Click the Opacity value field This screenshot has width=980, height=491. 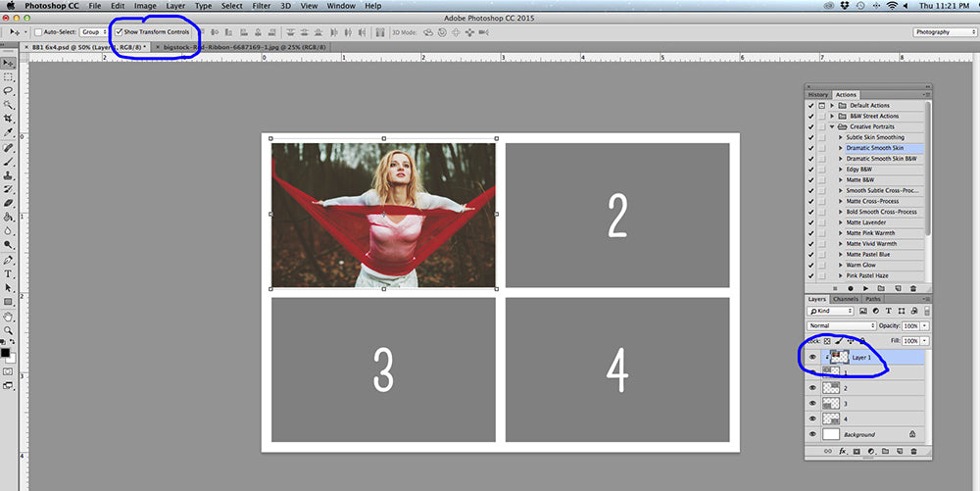coord(910,326)
